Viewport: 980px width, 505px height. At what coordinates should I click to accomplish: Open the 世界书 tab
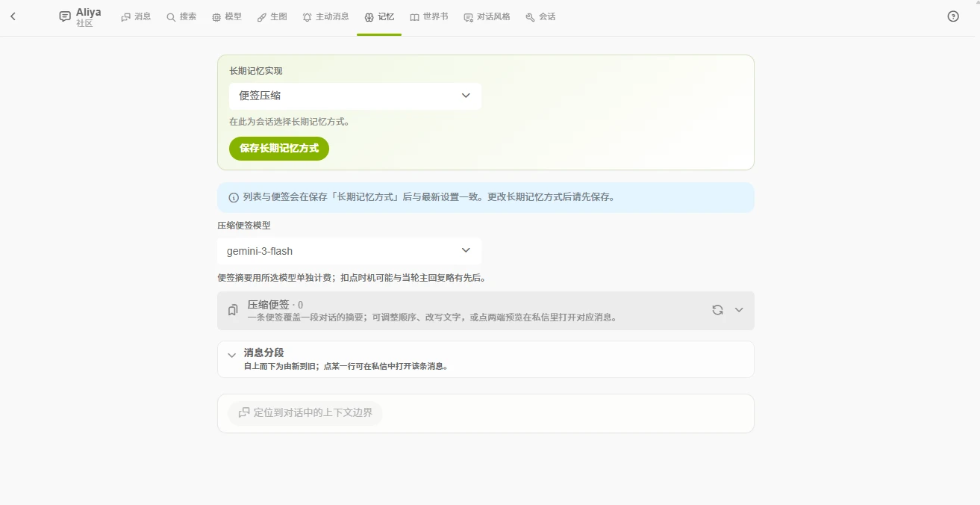coord(429,16)
